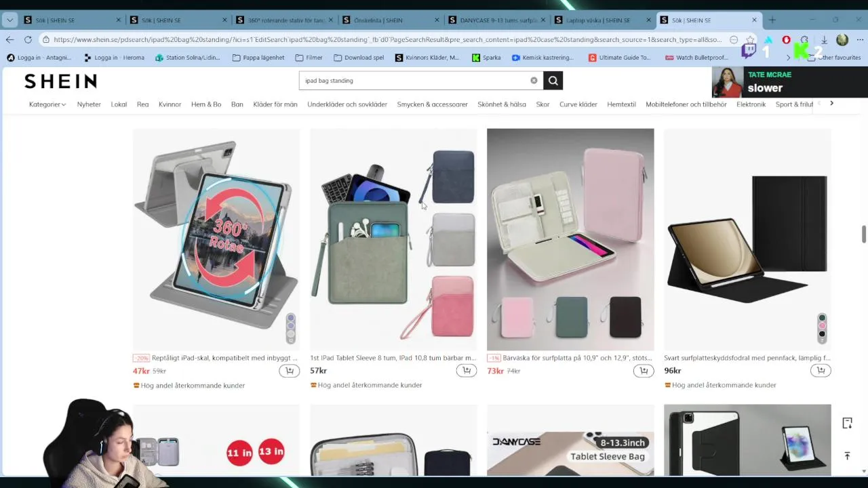
Task: Open the Smycken & accessoarer category
Action: 432,104
